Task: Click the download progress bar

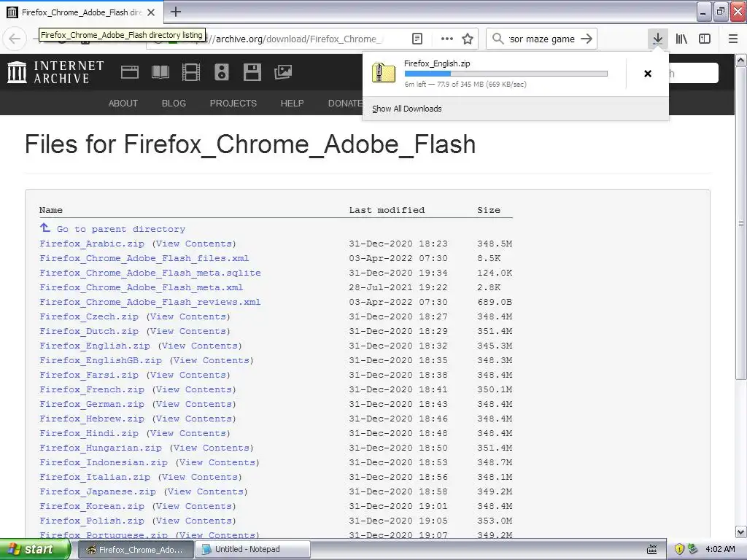Action: click(x=506, y=74)
